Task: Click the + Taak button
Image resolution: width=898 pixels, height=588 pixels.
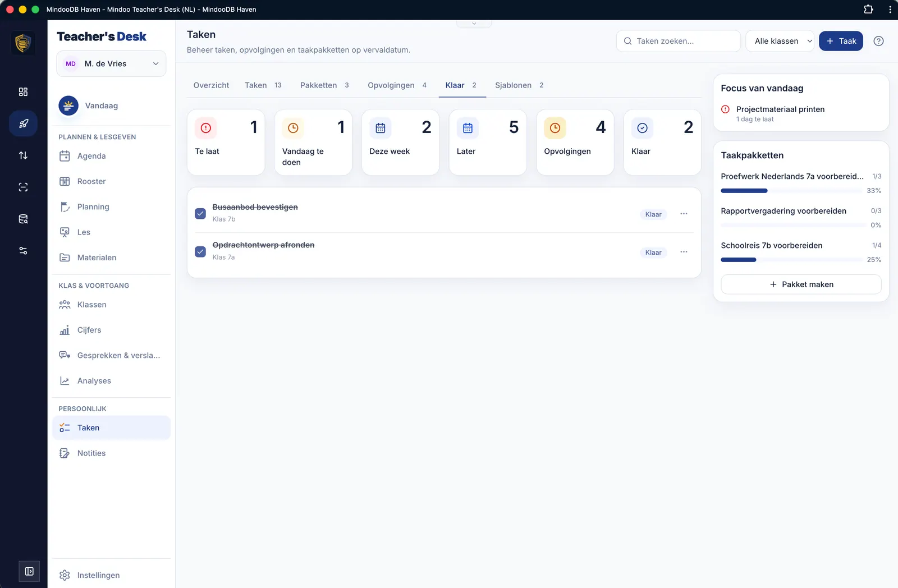Action: pyautogui.click(x=841, y=41)
